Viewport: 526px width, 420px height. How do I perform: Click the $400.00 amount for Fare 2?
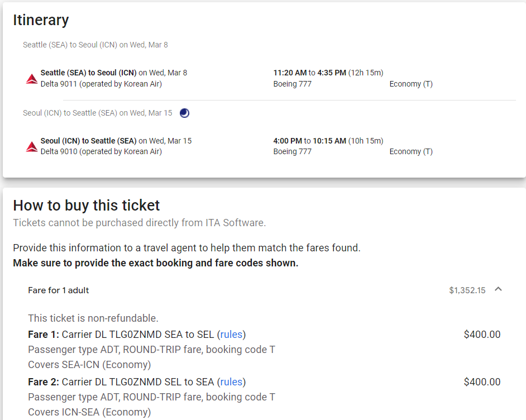coord(482,382)
